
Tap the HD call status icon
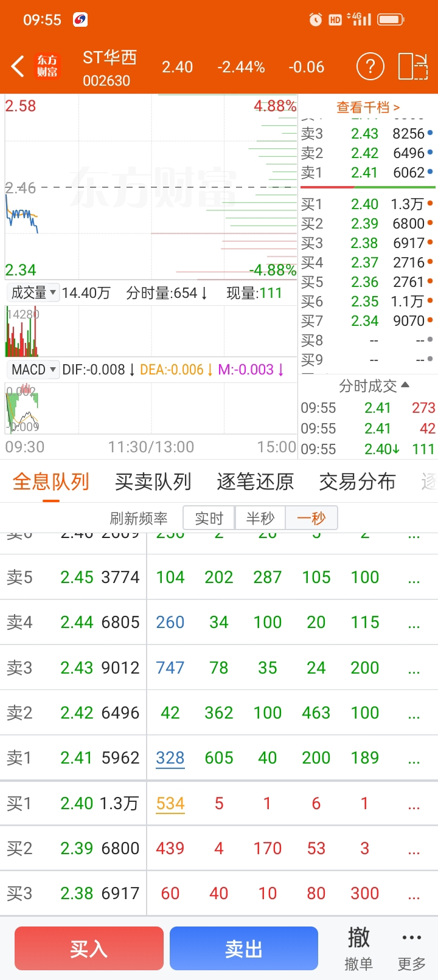click(335, 20)
